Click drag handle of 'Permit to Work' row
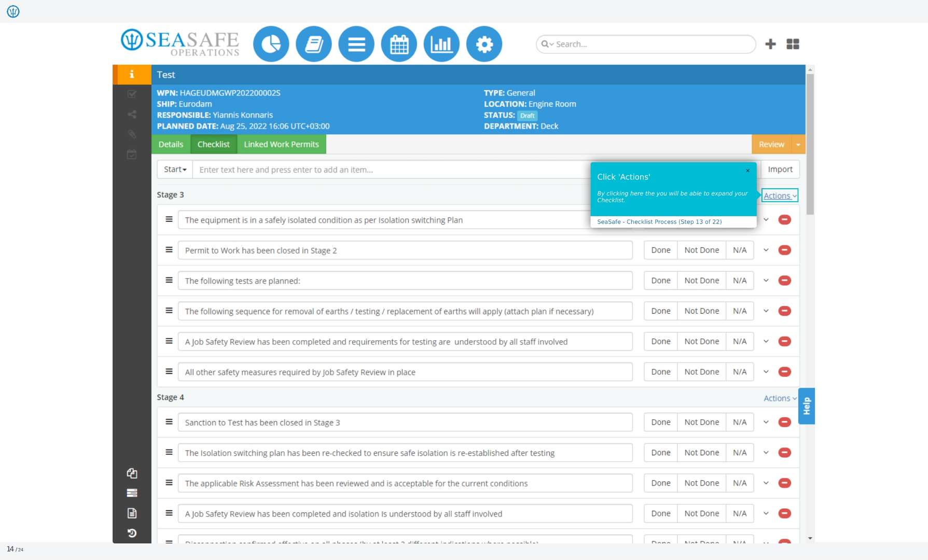The image size is (928, 560). point(169,249)
